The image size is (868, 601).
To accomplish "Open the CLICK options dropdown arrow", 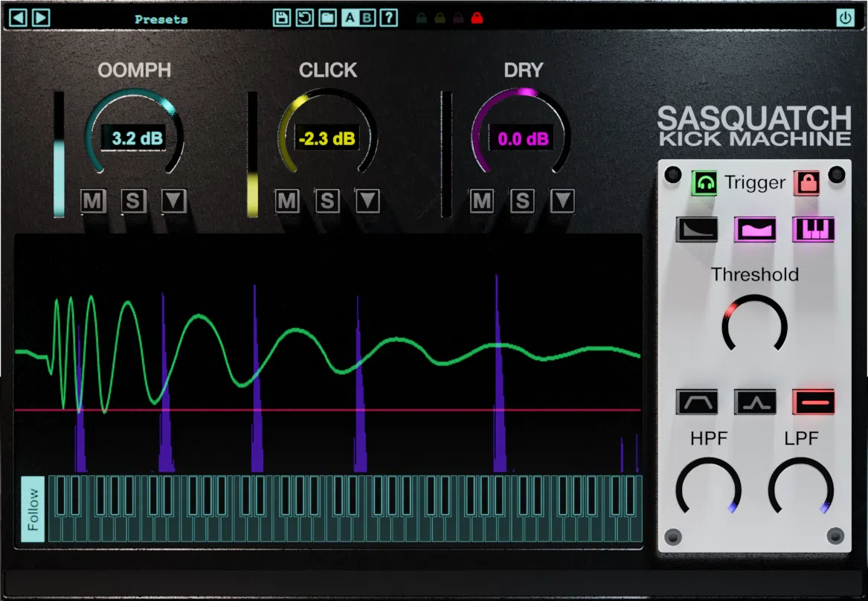I will pos(368,201).
